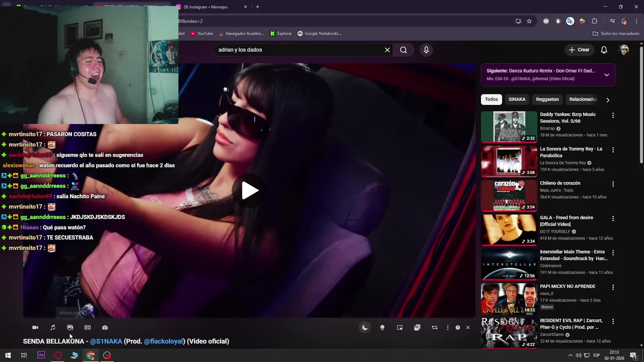Screen dimensions: 644x362
Task: Play the SENDA BELLAKONA video
Action: pyautogui.click(x=250, y=191)
